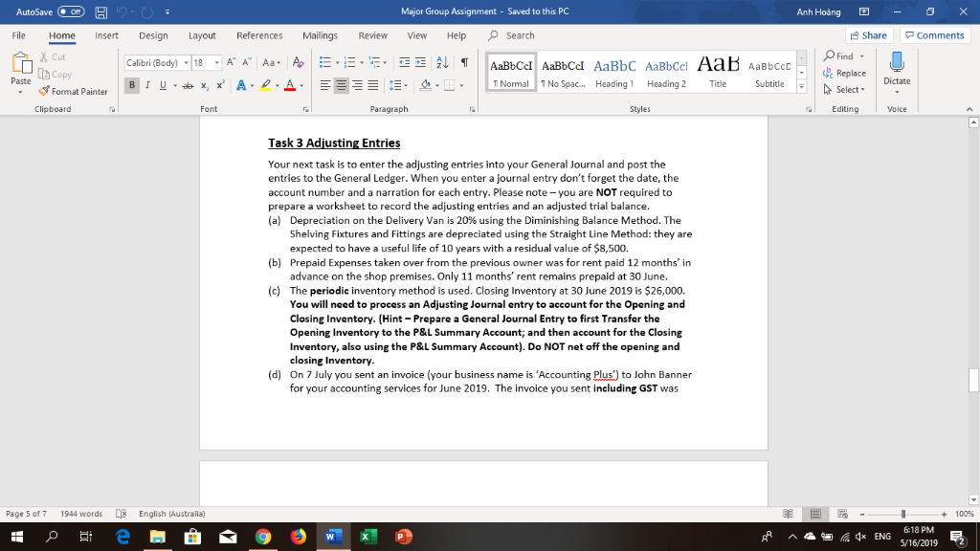Switch to Read Mode view icon

pyautogui.click(x=789, y=514)
